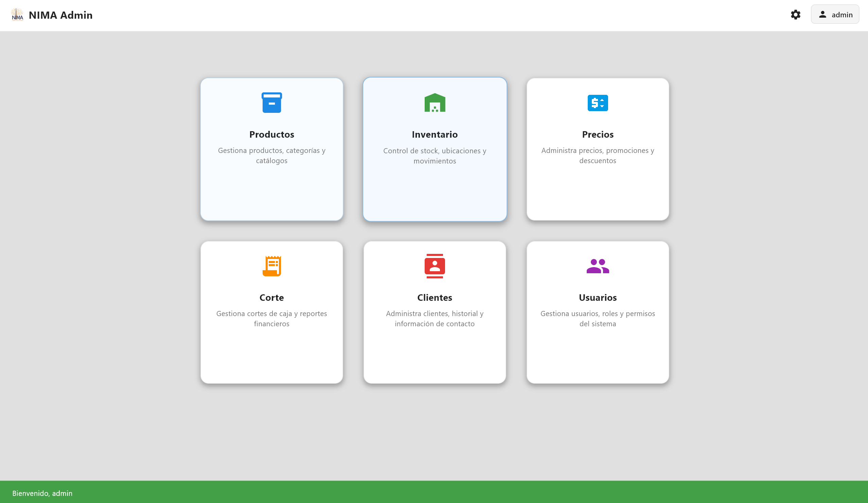868x503 pixels.
Task: Click the purple people Usuarios icon
Action: click(598, 266)
